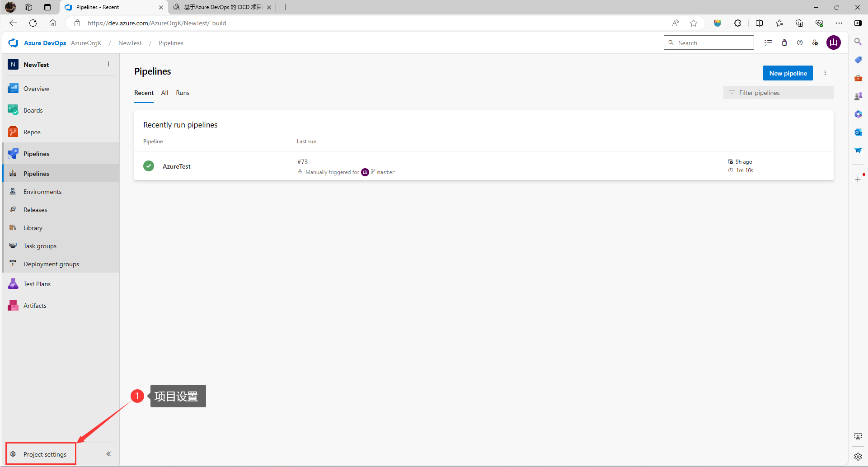
Task: Click the New pipeline button
Action: [788, 73]
